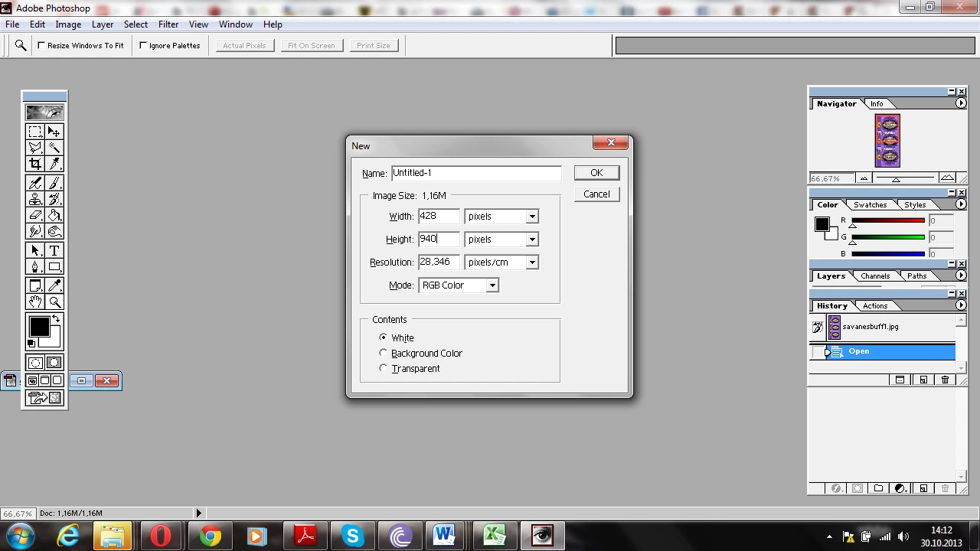The height and width of the screenshot is (551, 980).
Task: Select the Path Component Selection tool
Action: tap(35, 250)
